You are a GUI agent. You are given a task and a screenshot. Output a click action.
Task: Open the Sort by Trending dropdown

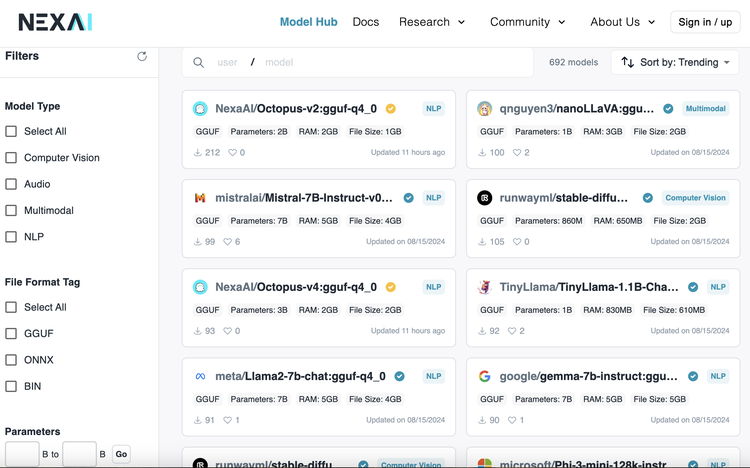(x=675, y=62)
